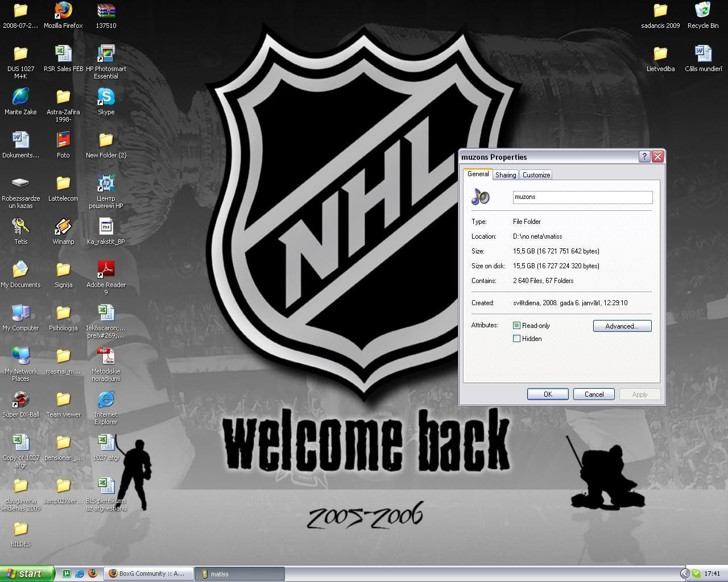Select the Psihologija folder icon
This screenshot has height=582, width=728.
[x=63, y=318]
